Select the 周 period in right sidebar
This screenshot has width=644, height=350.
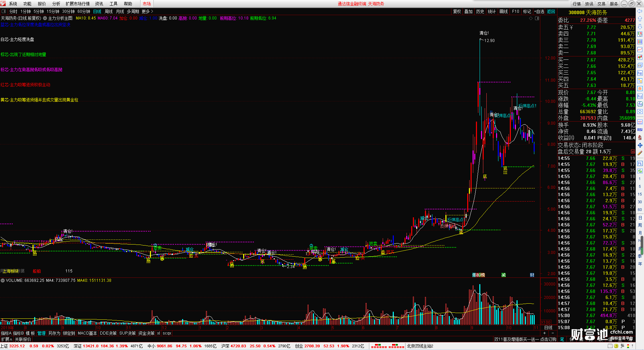coord(640,225)
